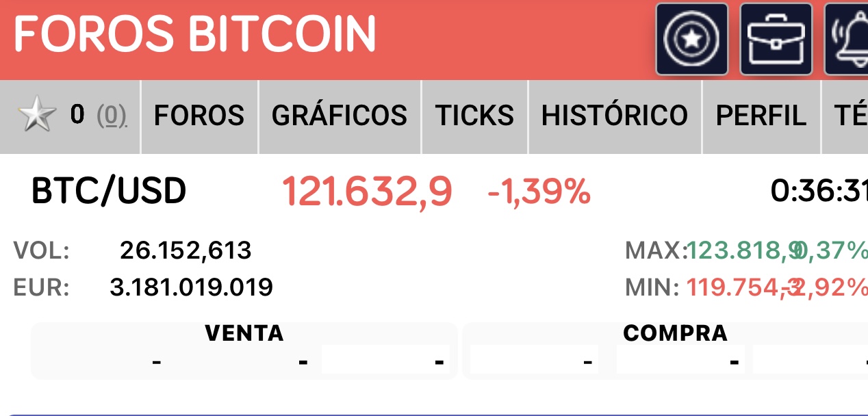This screenshot has height=416, width=868.
Task: Select the TICKS tab
Action: pos(474,116)
